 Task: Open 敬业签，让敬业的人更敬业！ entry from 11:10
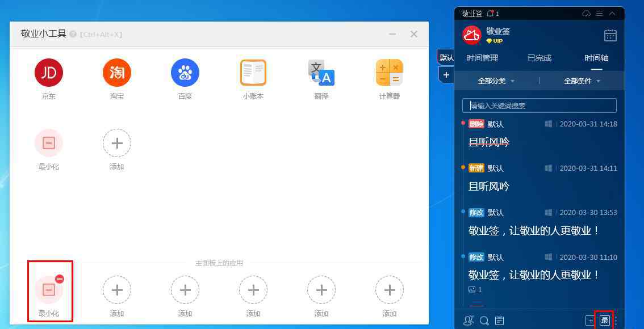coord(534,275)
